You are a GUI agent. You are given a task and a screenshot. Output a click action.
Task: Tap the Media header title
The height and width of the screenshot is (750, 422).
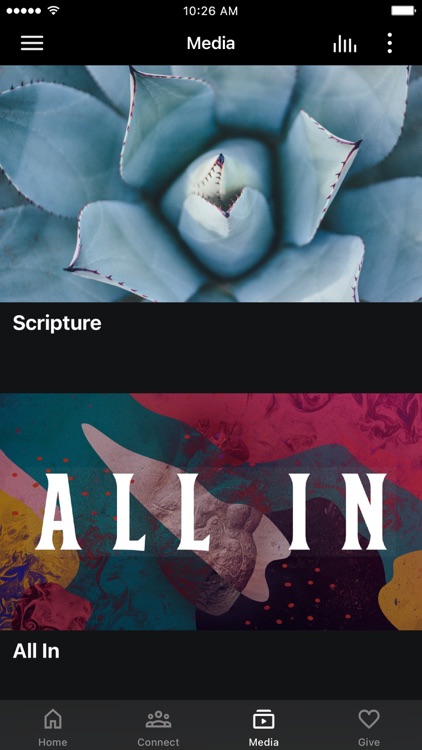[x=211, y=43]
